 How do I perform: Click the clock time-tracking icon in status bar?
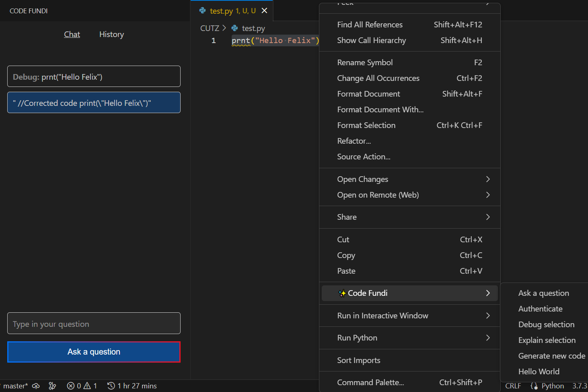click(111, 386)
